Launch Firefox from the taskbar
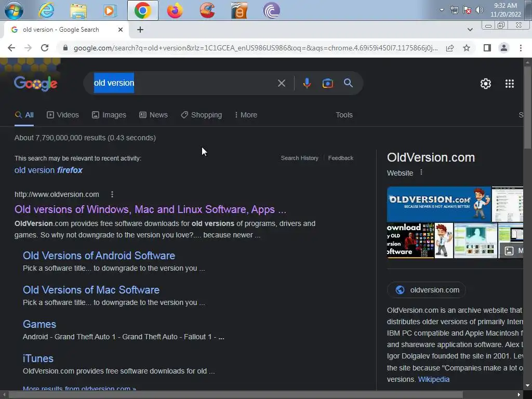Viewport: 532px width, 399px height. [x=175, y=10]
